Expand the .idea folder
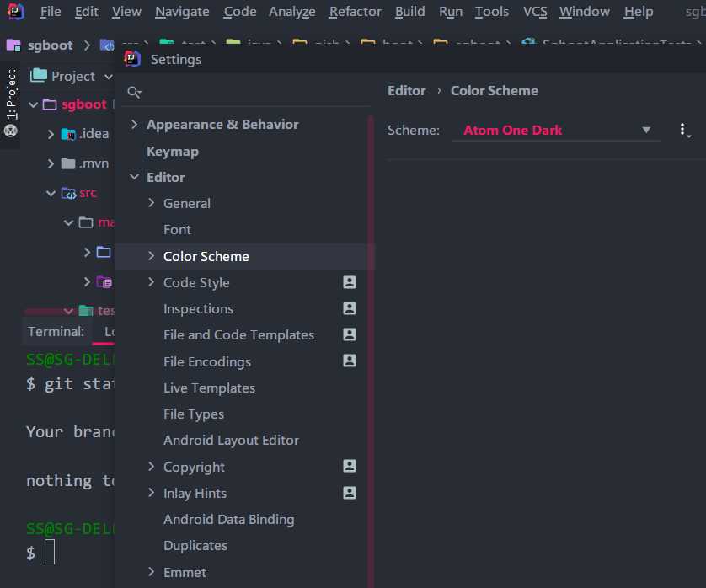The width and height of the screenshot is (706, 588). pos(51,134)
